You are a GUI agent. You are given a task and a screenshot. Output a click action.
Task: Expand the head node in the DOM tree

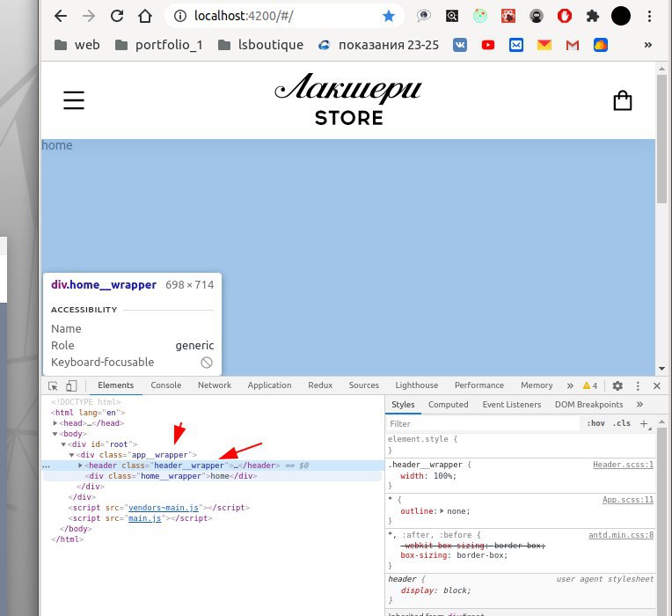coord(55,423)
